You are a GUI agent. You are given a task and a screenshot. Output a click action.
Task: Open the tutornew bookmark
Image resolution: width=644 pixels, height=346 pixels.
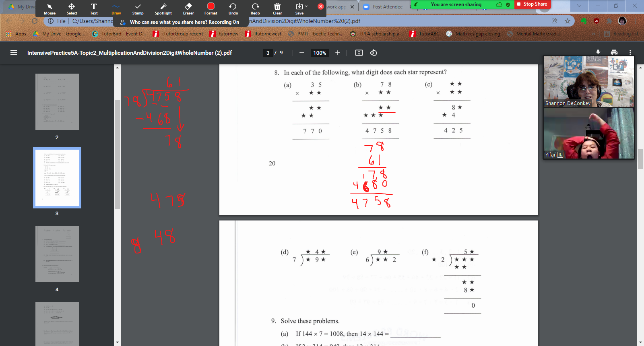click(x=224, y=34)
